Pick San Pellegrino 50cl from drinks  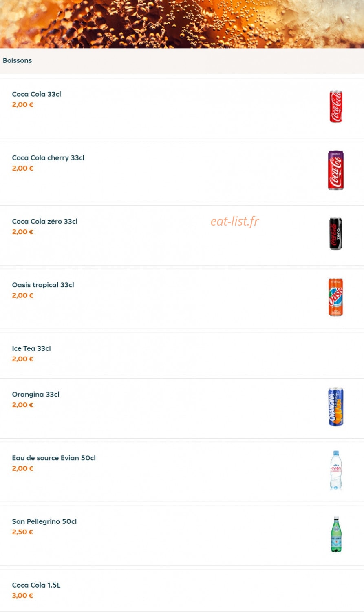(x=44, y=522)
